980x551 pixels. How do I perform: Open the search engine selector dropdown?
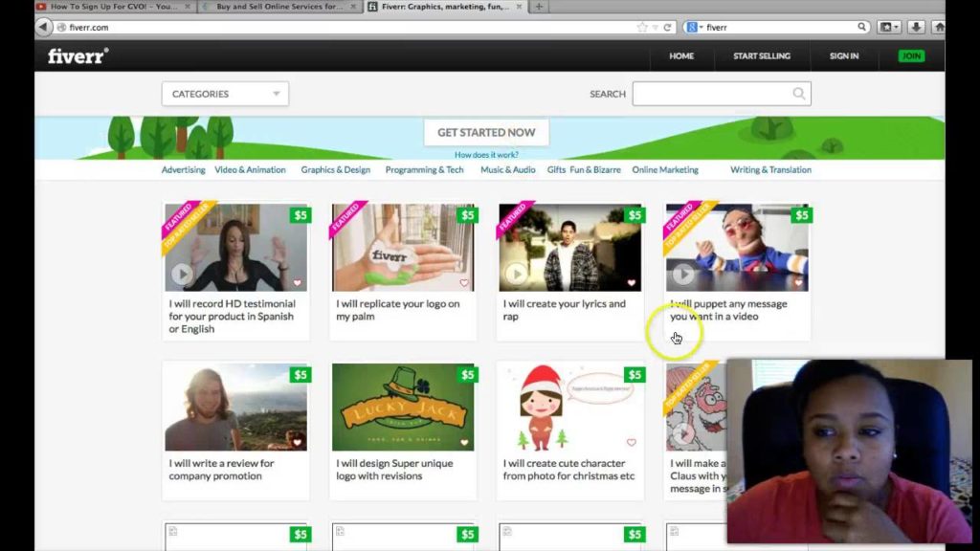694,27
